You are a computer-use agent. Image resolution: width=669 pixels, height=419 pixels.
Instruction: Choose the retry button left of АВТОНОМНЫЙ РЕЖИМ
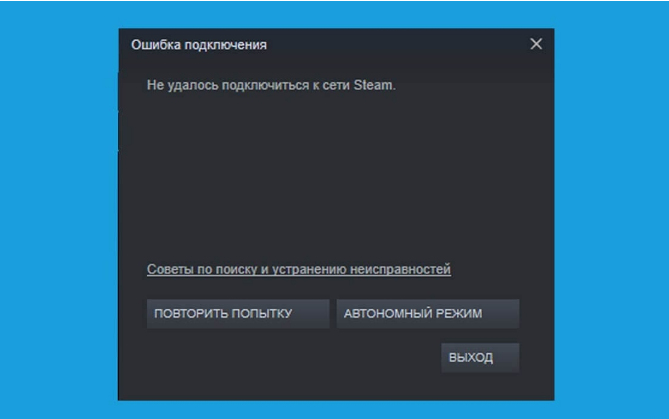click(x=238, y=314)
